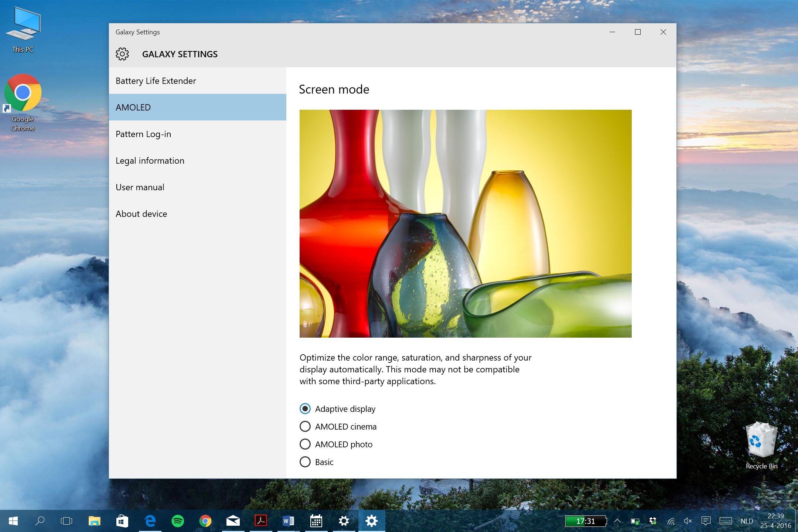Click the muted volume tray icon
Screen dimensions: 798x532
pyautogui.click(x=688, y=521)
